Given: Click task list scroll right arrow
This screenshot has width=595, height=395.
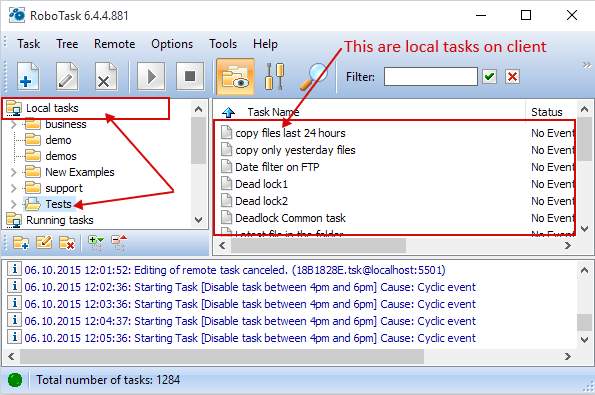Looking at the screenshot, I should point(568,245).
